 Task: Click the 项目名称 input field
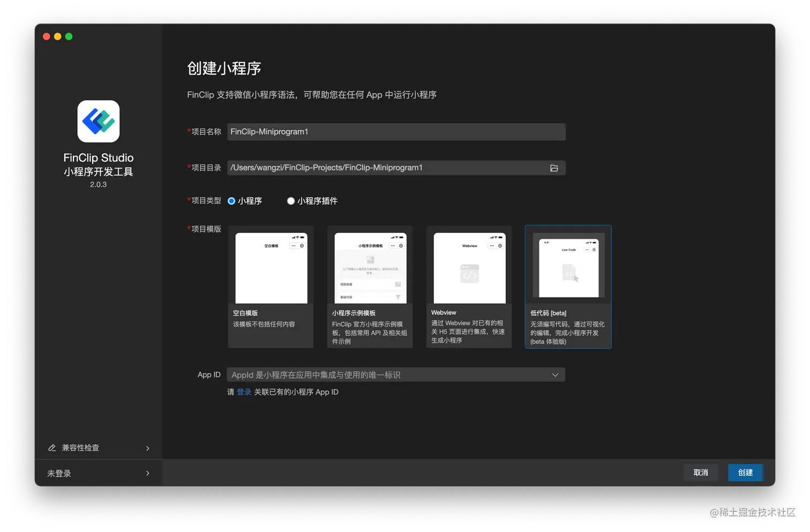coord(396,132)
